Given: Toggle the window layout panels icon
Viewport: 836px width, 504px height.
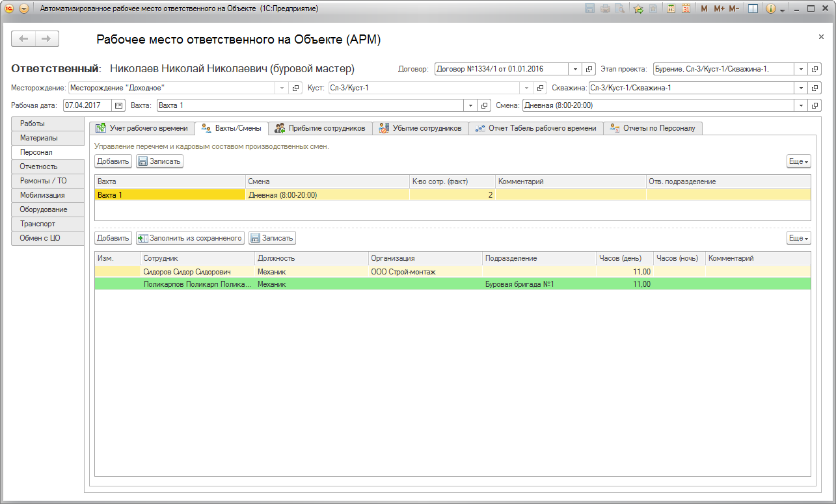Looking at the screenshot, I should click(x=753, y=9).
